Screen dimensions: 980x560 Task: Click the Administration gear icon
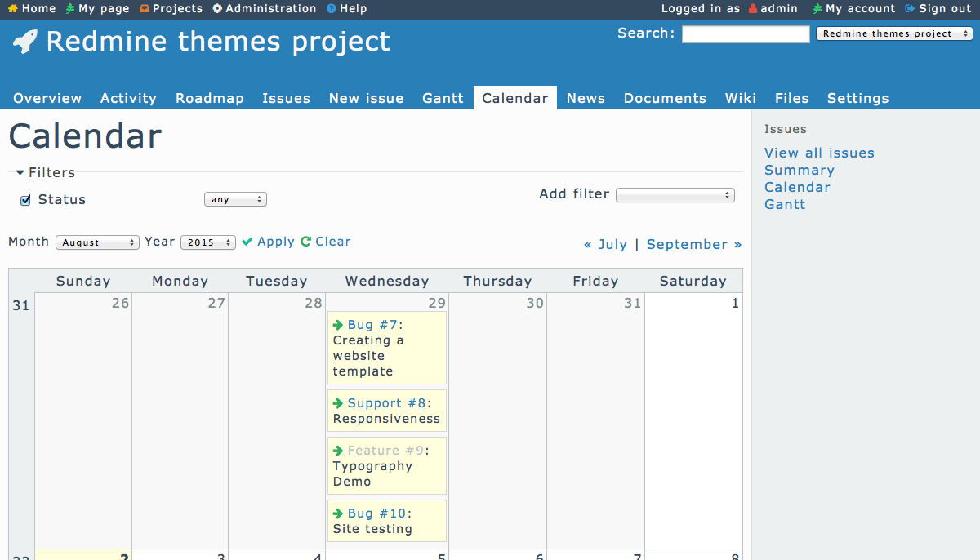[x=217, y=9]
